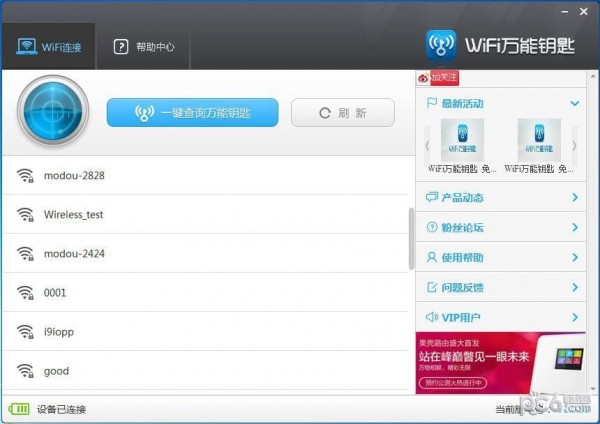Click WiFi signal icon for modou-2828
Viewport: 600px width, 424px height.
25,176
